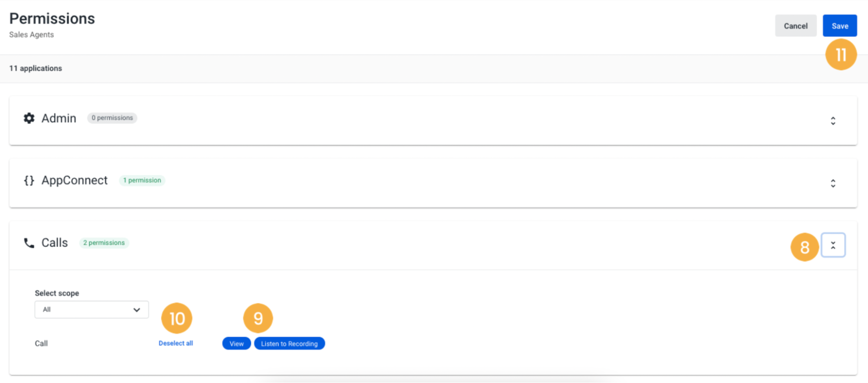Click the gear icon beside Admin
The width and height of the screenshot is (868, 383).
pyautogui.click(x=28, y=118)
